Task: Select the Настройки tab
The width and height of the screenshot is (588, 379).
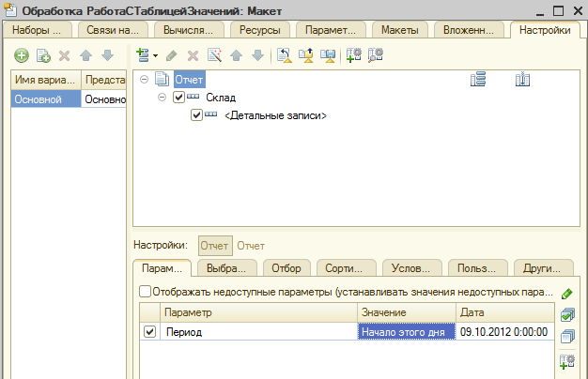Action: pos(545,30)
